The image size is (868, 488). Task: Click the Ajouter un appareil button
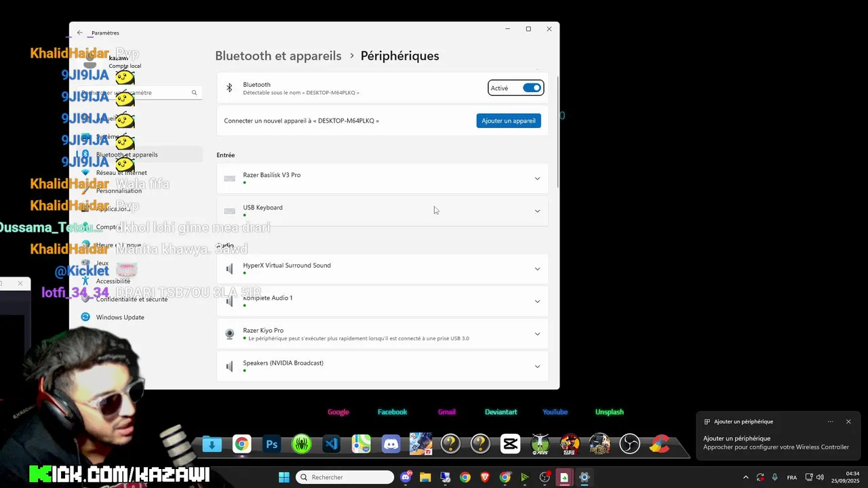click(509, 121)
